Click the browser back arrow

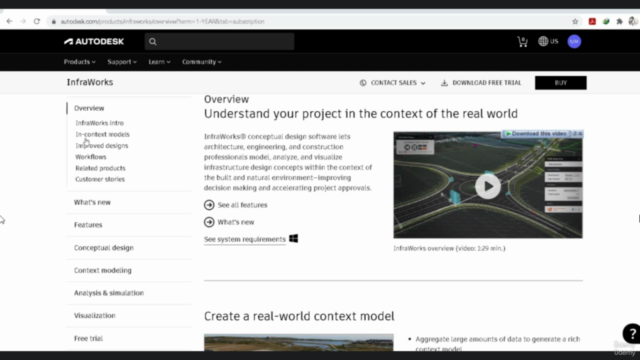(9, 21)
